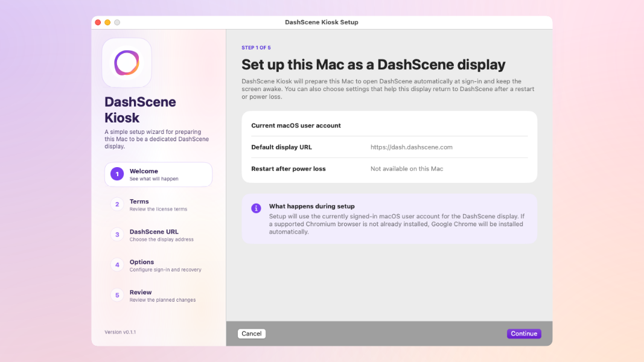
Task: Click the DashScene Kiosk Setup window title
Action: click(x=322, y=22)
